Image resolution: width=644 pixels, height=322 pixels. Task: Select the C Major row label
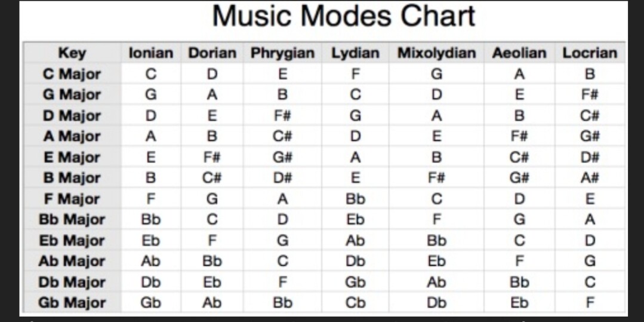[72, 74]
